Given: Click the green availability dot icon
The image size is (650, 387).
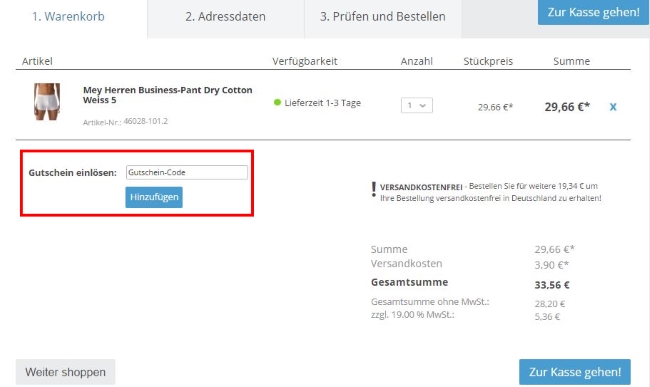Looking at the screenshot, I should click(277, 102).
